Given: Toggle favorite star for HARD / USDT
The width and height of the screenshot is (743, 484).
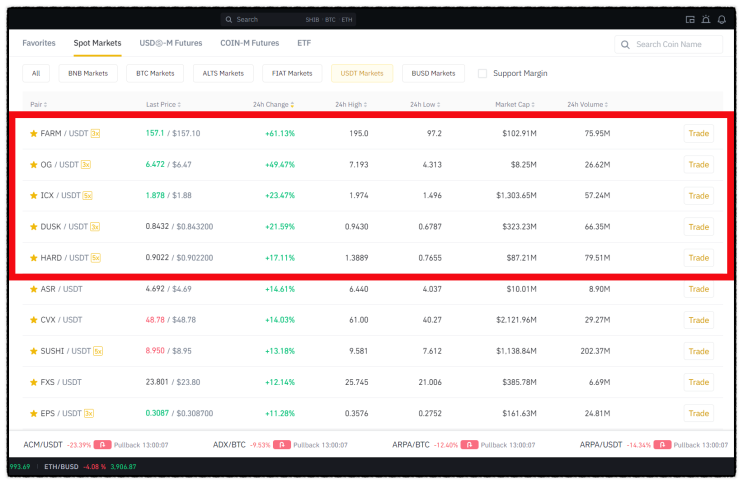Looking at the screenshot, I should click(34, 258).
